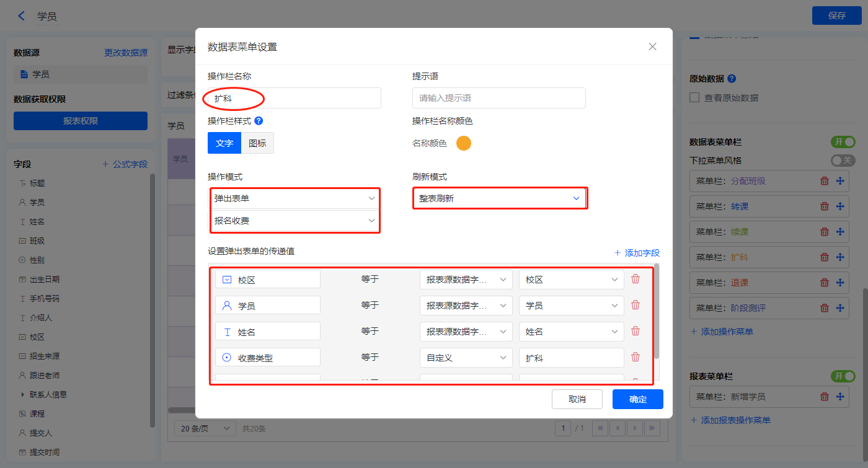Viewport: 868px width, 468px height.
Task: Delete the 菜单栏 退课 entry
Action: 825,283
